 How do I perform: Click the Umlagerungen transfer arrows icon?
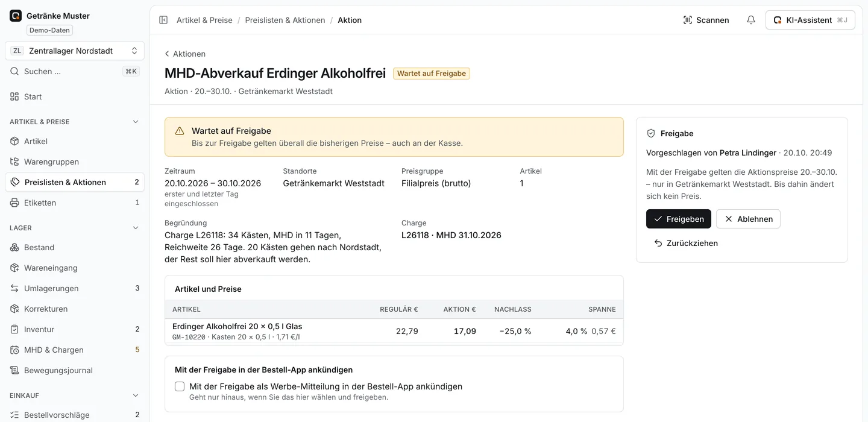pos(14,288)
